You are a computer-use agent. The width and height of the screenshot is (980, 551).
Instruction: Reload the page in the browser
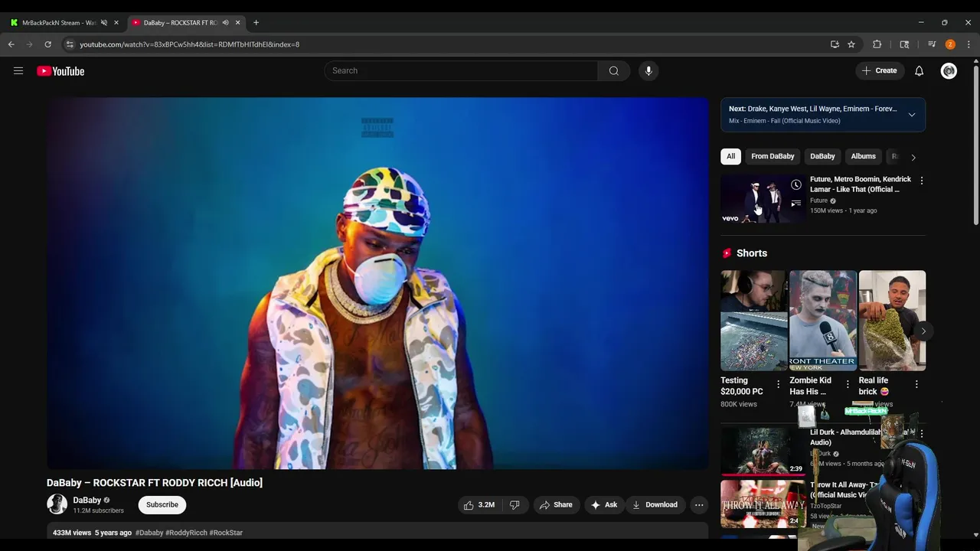coord(47,44)
